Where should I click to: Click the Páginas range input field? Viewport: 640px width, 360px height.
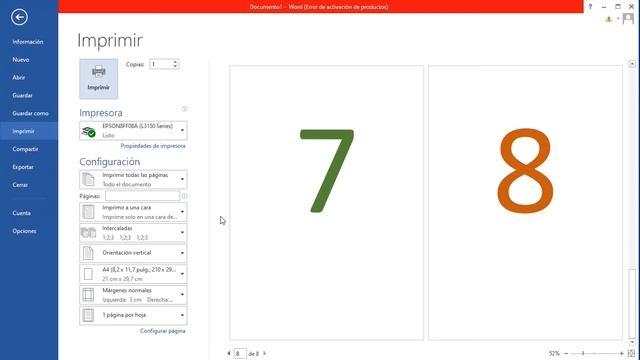coord(142,196)
